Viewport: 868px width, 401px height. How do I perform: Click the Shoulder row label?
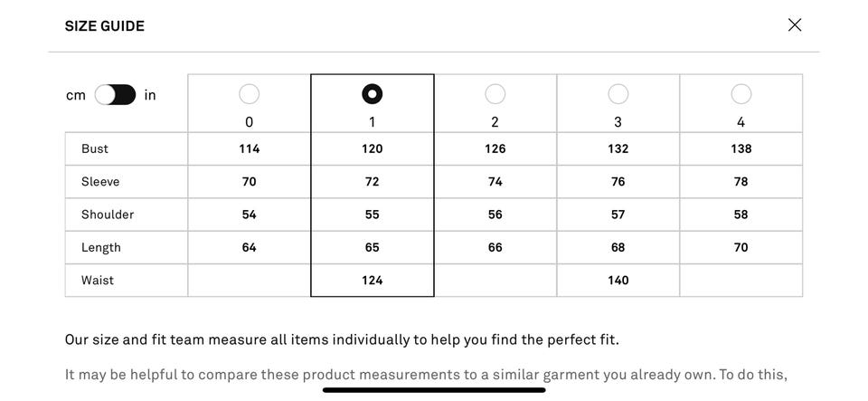[108, 215]
